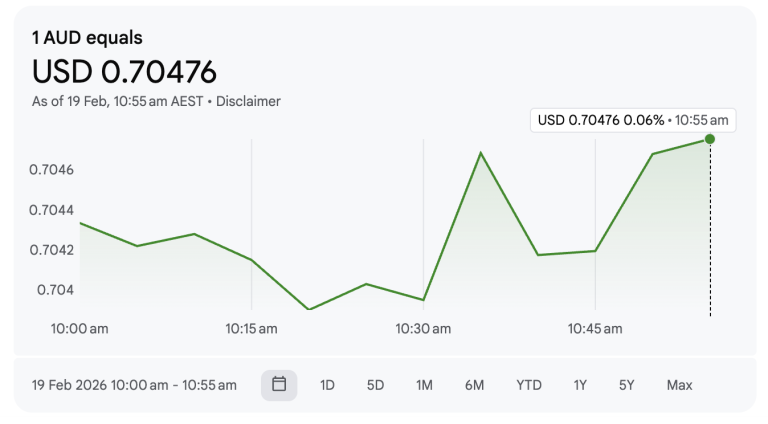
Task: Click the 10:15 am axis label
Action: [x=252, y=328]
